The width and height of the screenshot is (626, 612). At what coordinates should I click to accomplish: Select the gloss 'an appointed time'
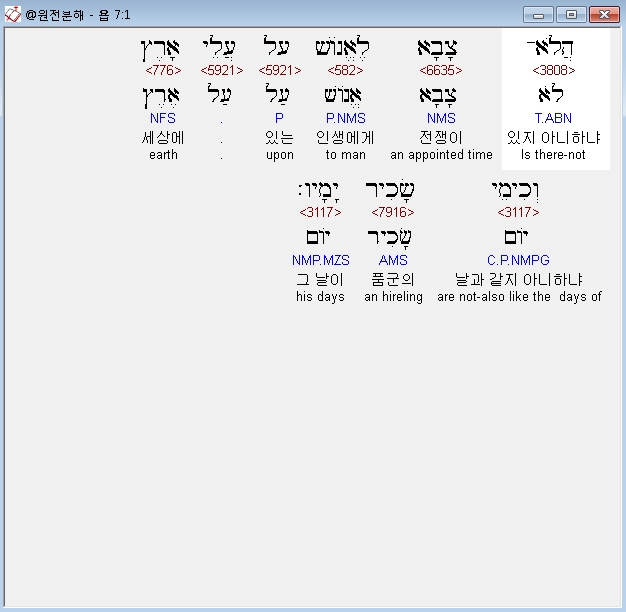click(x=441, y=155)
